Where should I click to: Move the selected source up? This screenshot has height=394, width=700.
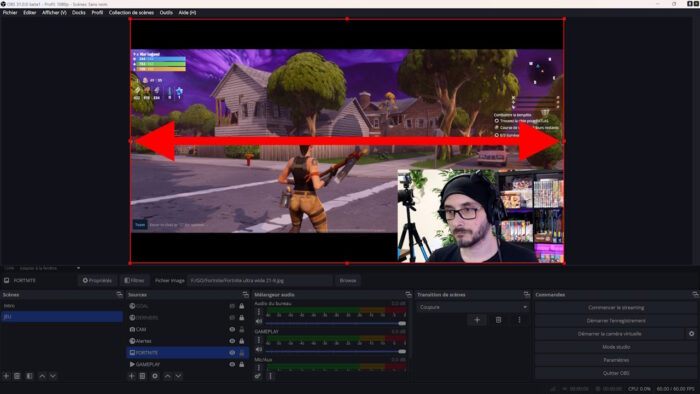[x=167, y=376]
